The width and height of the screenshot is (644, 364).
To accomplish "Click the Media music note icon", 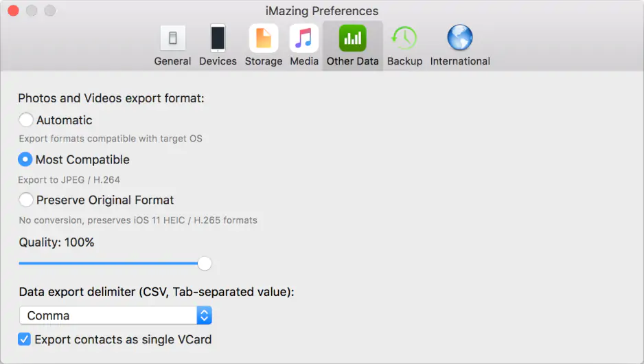I will 303,38.
